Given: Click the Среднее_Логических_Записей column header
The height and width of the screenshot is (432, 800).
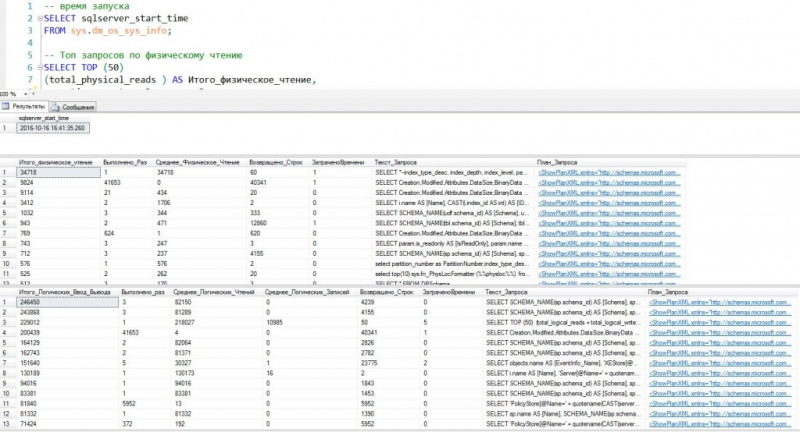Looking at the screenshot, I should pos(306,290).
